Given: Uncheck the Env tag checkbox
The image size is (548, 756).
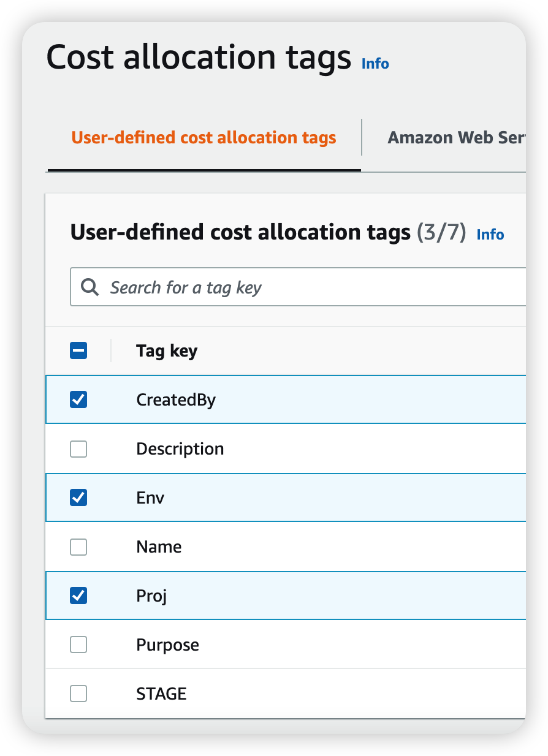Looking at the screenshot, I should click(x=78, y=497).
